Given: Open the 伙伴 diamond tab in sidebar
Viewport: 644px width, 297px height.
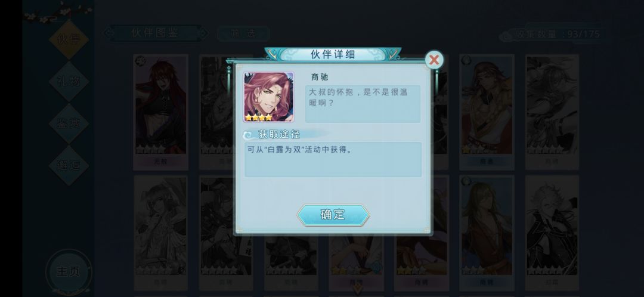Looking at the screenshot, I should [x=68, y=39].
